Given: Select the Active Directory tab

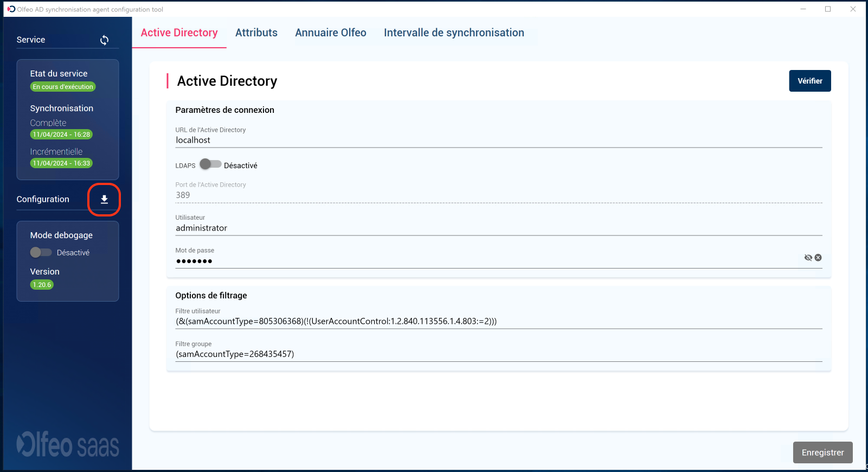Looking at the screenshot, I should (179, 33).
